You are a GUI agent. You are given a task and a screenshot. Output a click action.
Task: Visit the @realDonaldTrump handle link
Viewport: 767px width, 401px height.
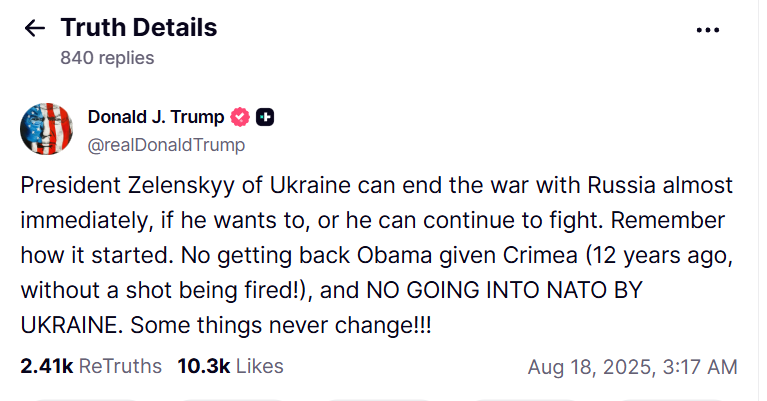[x=166, y=145]
